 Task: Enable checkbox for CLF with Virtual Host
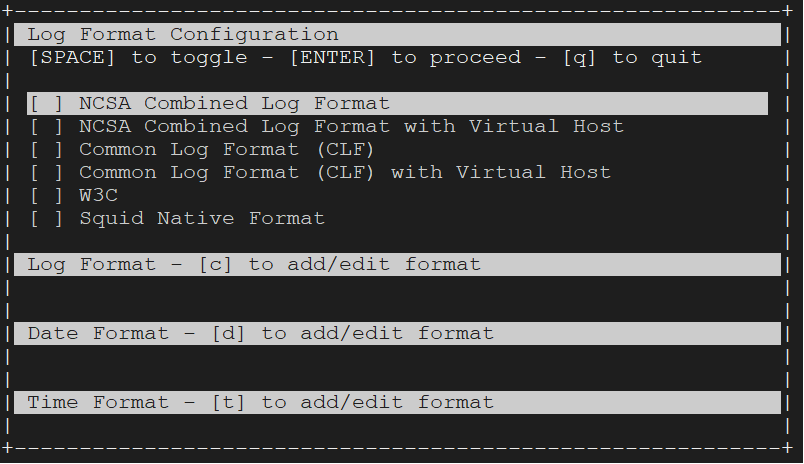tap(46, 173)
